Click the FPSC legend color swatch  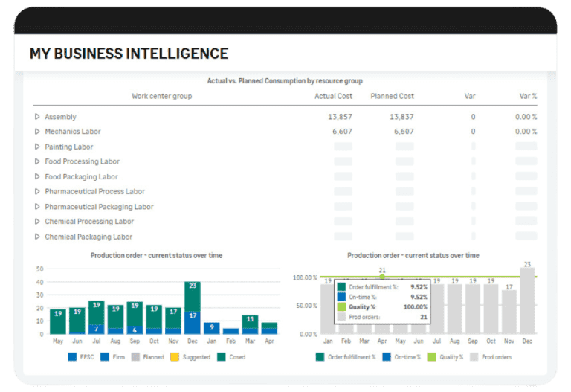point(72,357)
